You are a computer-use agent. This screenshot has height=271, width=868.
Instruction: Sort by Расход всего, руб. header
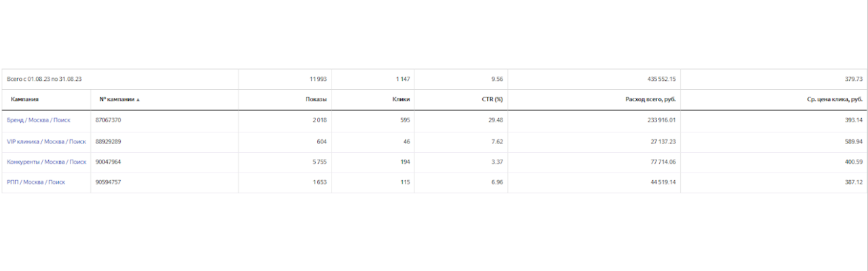pyautogui.click(x=650, y=99)
